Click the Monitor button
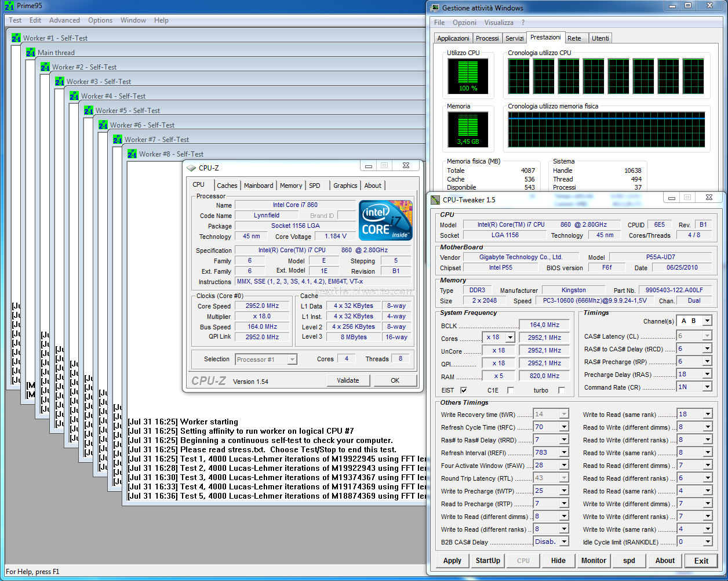 pos(594,561)
